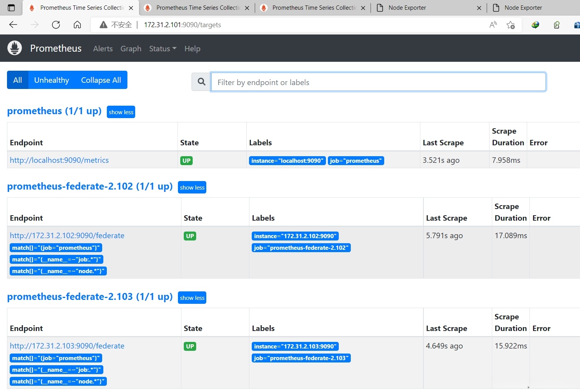Click the Prometheus brand title
The height and width of the screenshot is (392, 580).
click(x=56, y=48)
